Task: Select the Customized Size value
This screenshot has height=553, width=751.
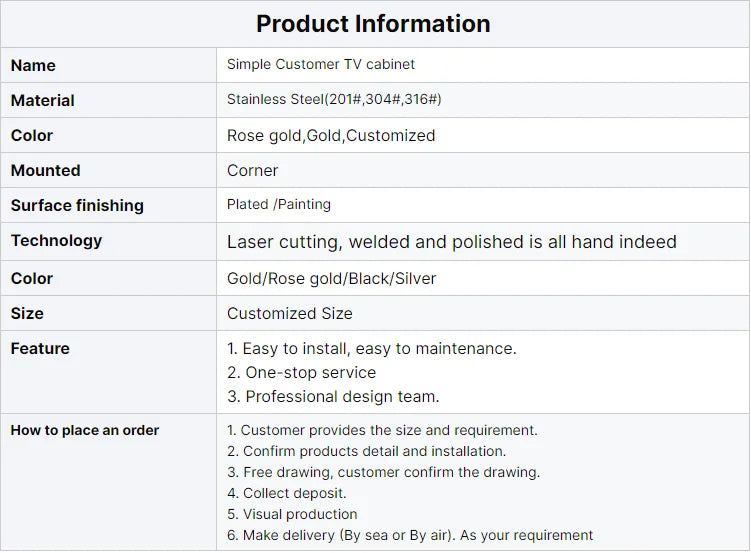Action: coord(290,313)
